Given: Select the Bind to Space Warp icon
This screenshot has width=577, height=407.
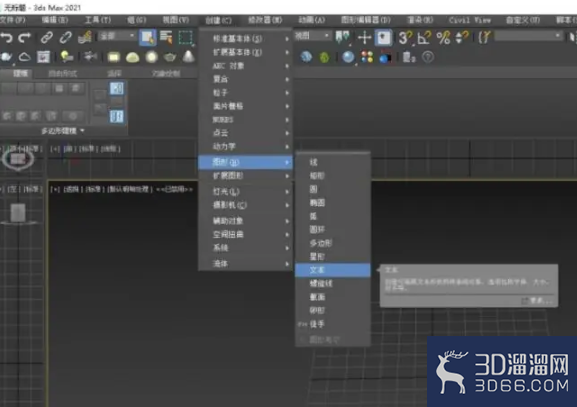Looking at the screenshot, I should click(x=85, y=37).
